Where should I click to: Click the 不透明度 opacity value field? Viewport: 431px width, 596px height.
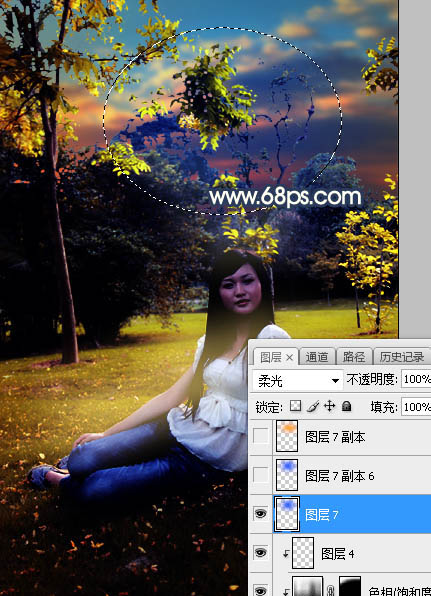(416, 379)
